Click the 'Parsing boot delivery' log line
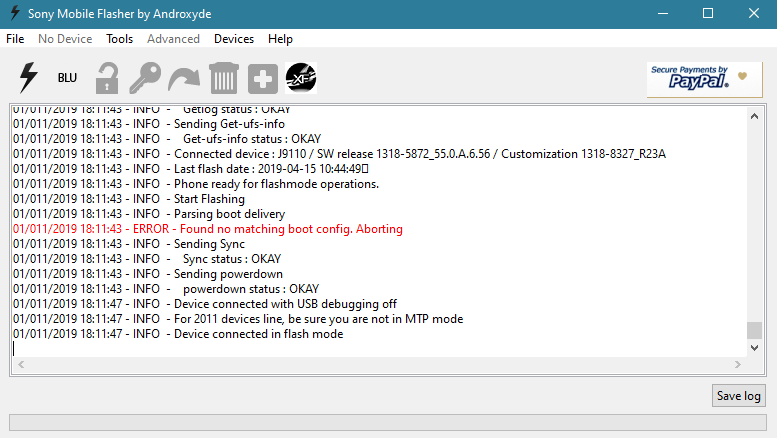Viewport: 777px width, 438px height. click(x=149, y=214)
